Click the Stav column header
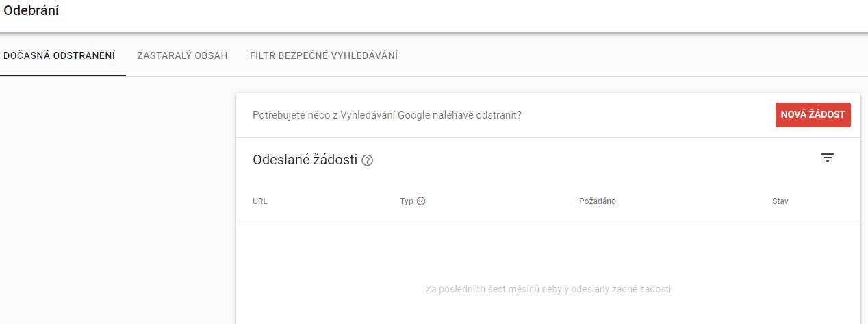 pos(780,201)
